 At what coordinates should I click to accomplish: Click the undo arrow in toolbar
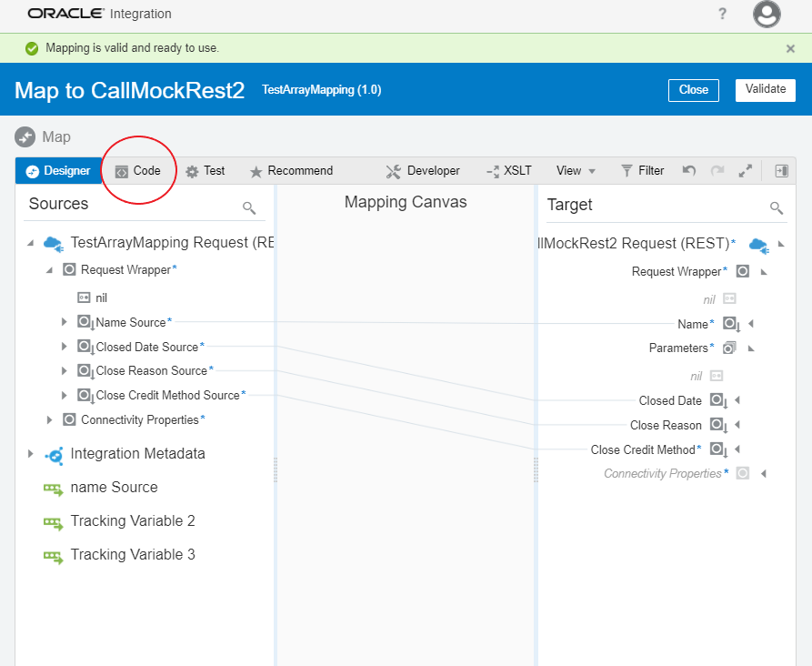[x=689, y=171]
